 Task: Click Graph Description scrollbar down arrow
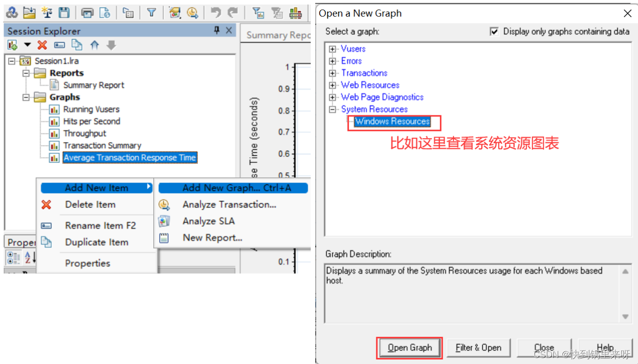625,317
